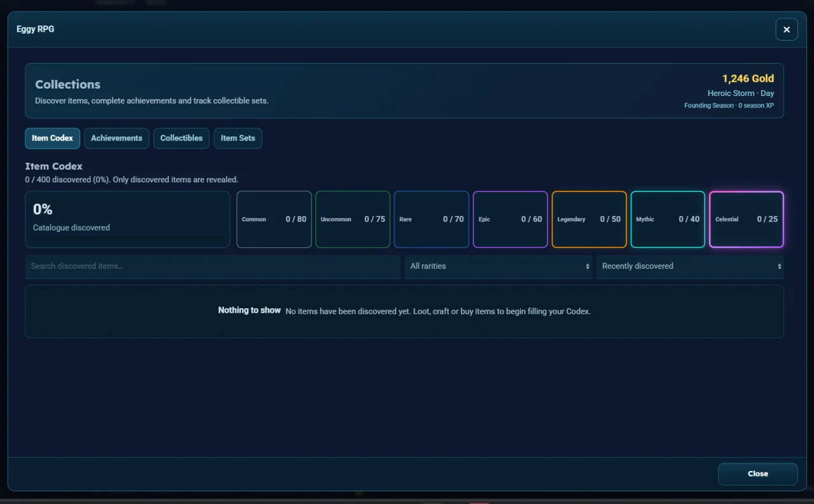Click the 0% Catalogue discovered card
The height and width of the screenshot is (504, 814).
pos(127,219)
